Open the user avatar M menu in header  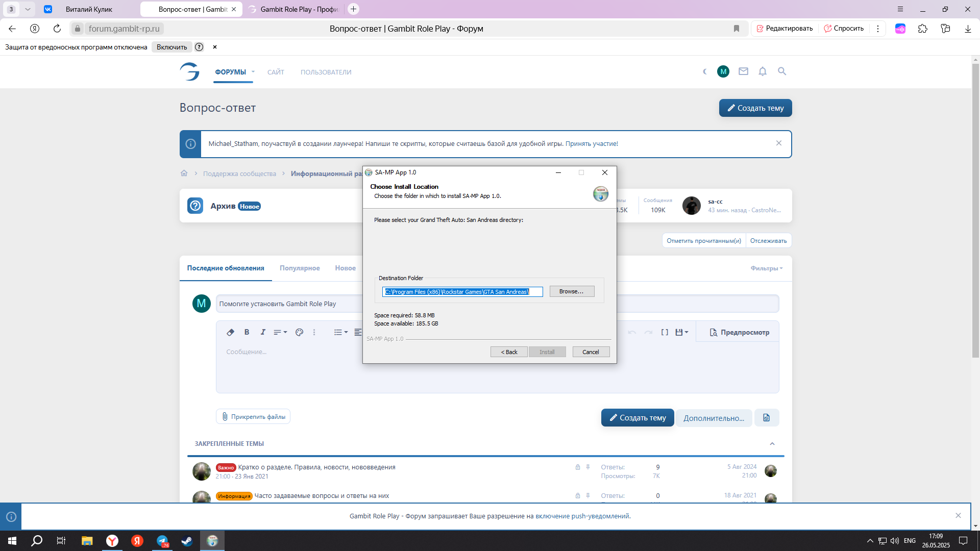(x=723, y=72)
